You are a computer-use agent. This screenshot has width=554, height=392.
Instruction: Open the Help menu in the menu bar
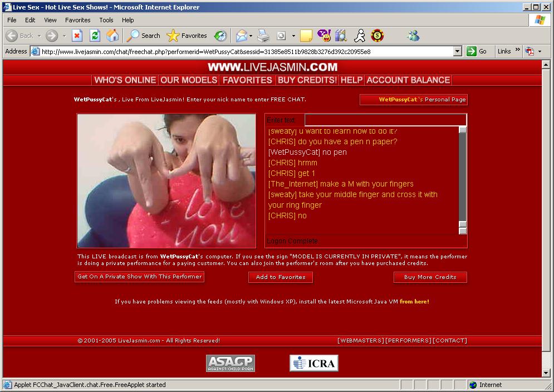[x=128, y=20]
